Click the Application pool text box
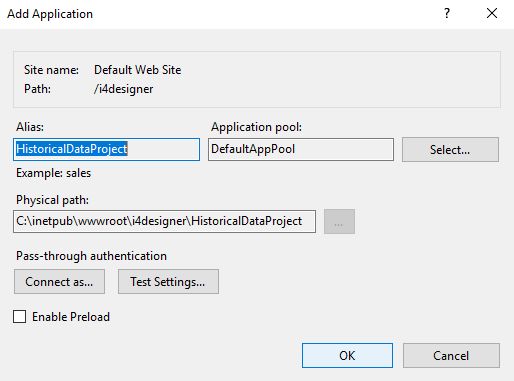This screenshot has width=514, height=381. pyautogui.click(x=301, y=149)
